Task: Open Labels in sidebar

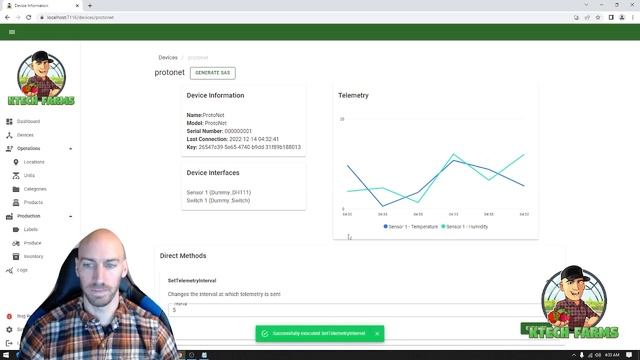Action: pos(31,229)
